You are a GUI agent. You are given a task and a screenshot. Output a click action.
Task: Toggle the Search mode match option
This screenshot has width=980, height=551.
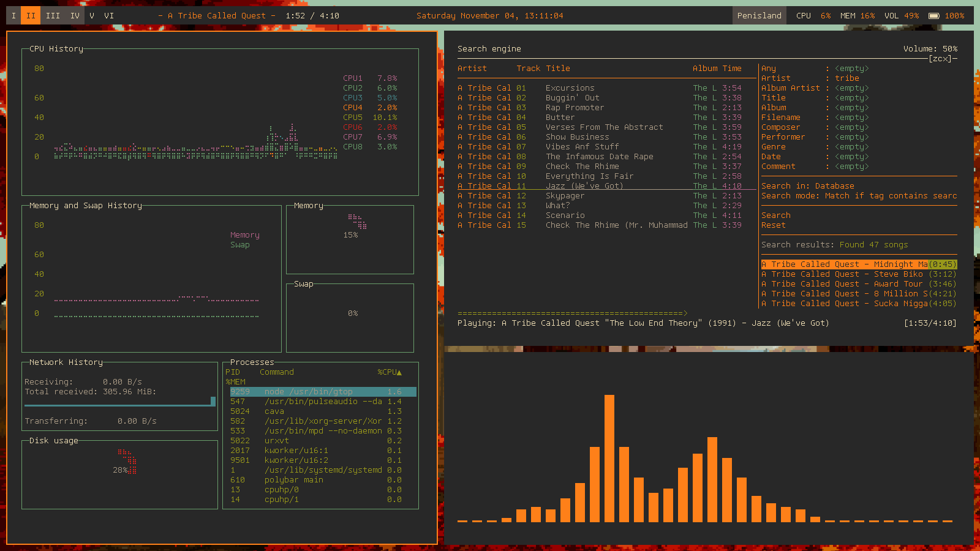pos(858,196)
